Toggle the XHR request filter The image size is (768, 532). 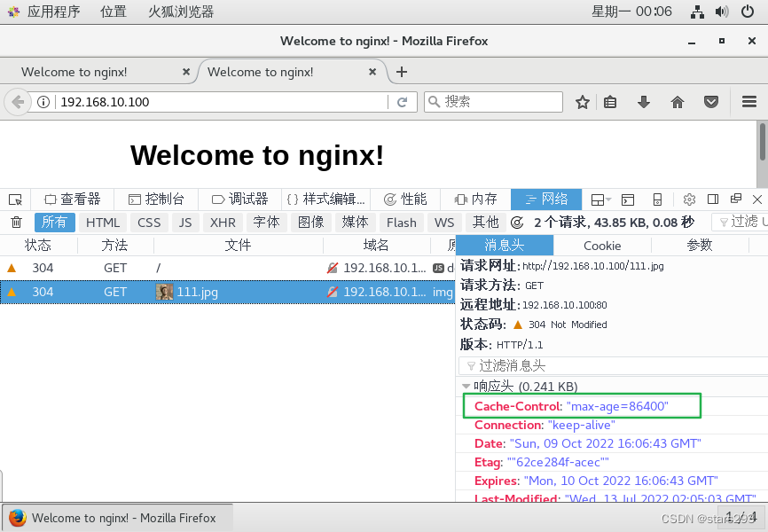tap(223, 223)
